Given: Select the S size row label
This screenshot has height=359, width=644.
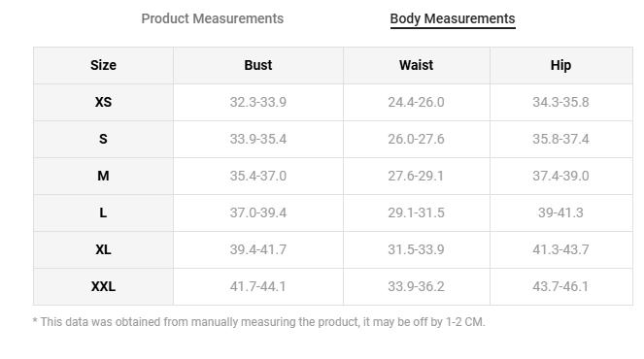Looking at the screenshot, I should (x=103, y=139).
